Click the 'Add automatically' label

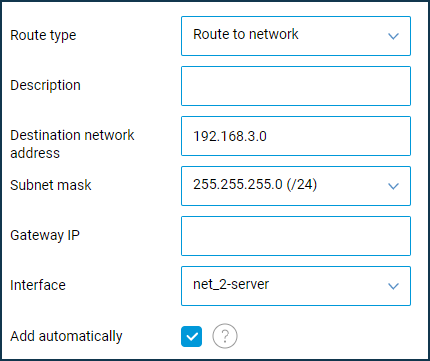(x=66, y=336)
